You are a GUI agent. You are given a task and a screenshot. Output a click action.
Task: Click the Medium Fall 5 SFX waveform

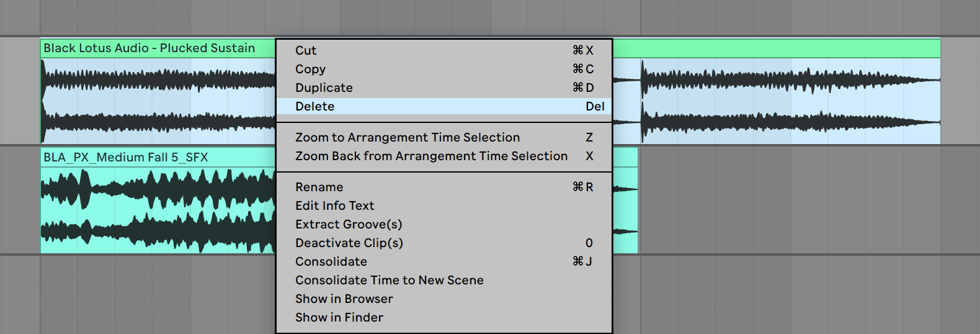click(158, 210)
